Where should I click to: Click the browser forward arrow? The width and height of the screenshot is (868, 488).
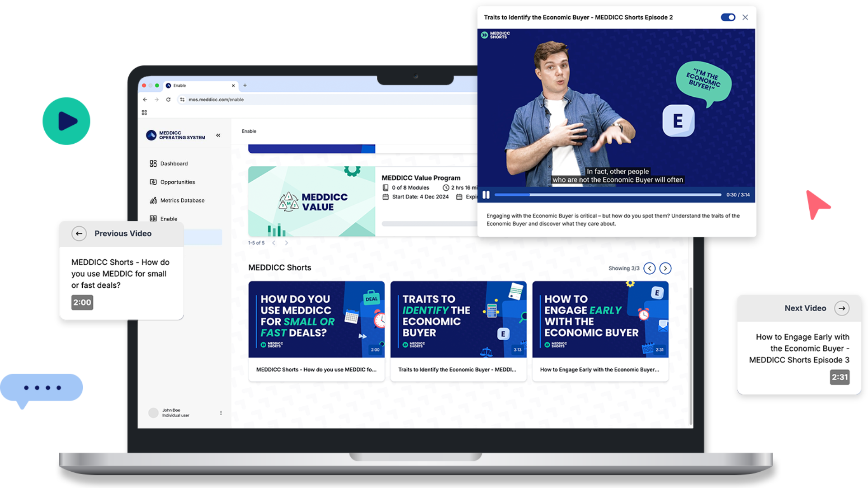[156, 99]
